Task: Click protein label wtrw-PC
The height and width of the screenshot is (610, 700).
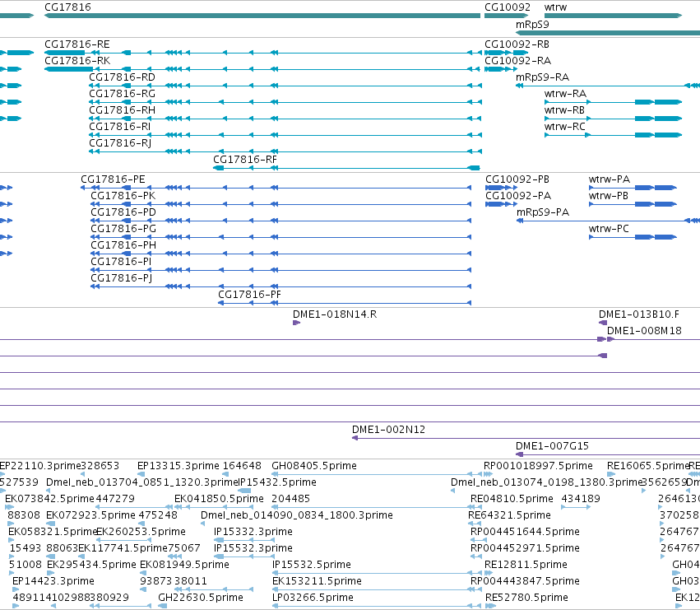Action: point(609,229)
